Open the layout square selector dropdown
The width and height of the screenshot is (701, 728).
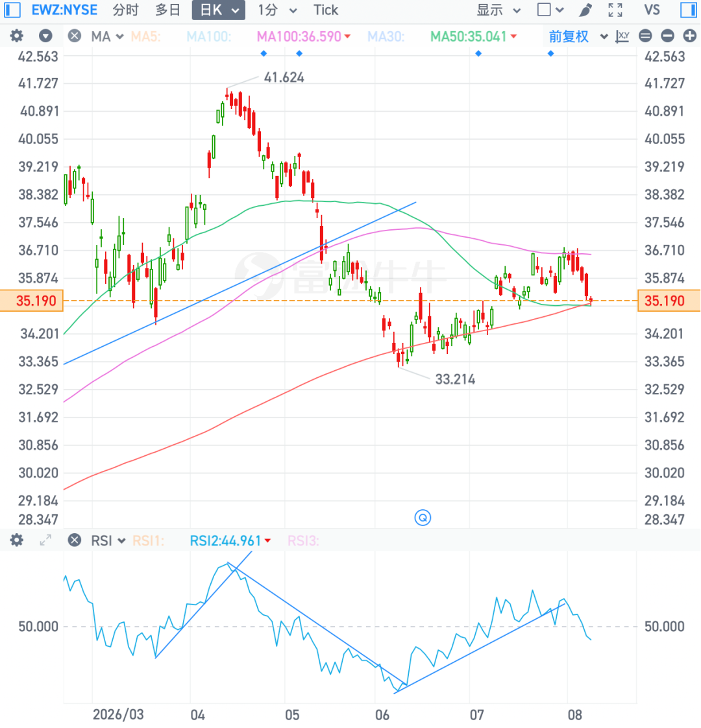point(550,10)
